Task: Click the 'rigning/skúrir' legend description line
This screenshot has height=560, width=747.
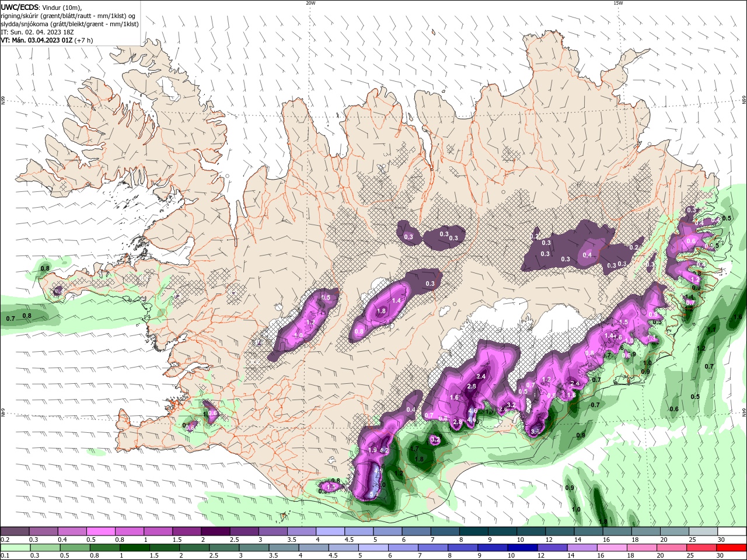Action: click(68, 16)
